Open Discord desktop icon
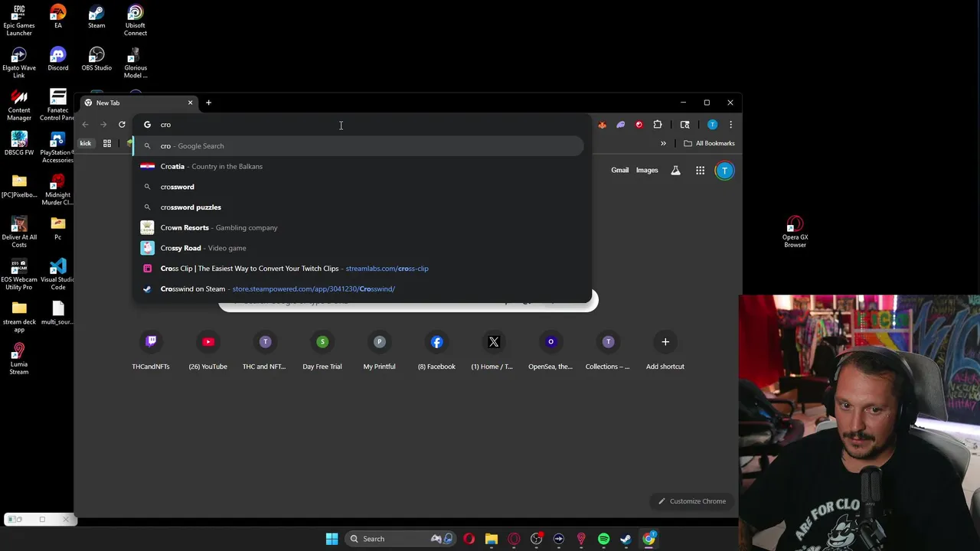980x551 pixels. tap(57, 59)
